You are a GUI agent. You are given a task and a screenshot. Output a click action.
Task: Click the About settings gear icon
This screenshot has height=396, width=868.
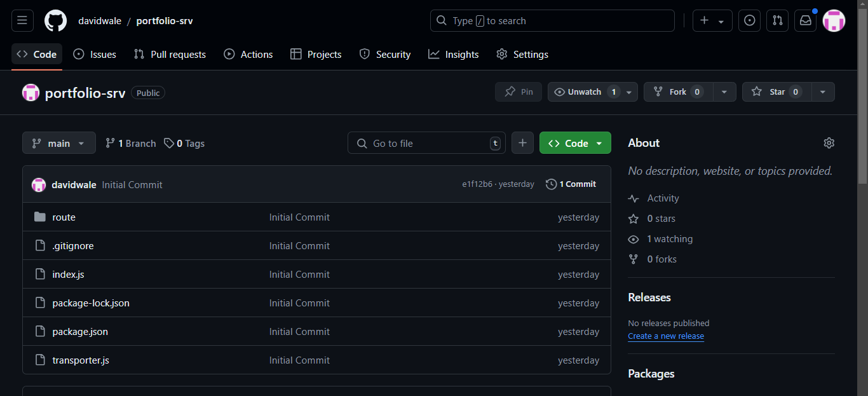click(829, 143)
